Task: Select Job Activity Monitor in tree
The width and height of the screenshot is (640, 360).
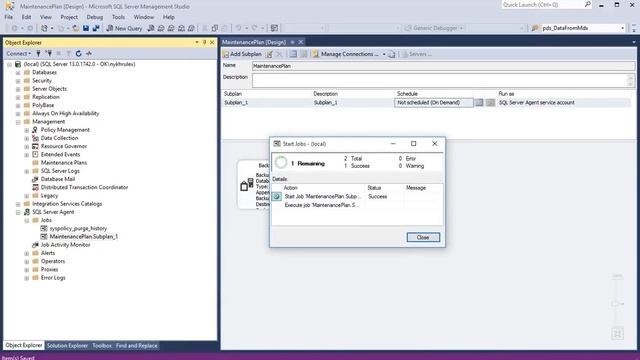Action: coord(65,244)
